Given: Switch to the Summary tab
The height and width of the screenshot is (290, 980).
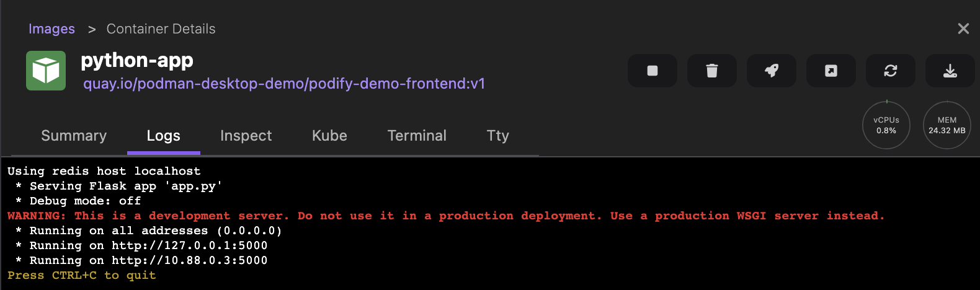Looking at the screenshot, I should pos(74,136).
